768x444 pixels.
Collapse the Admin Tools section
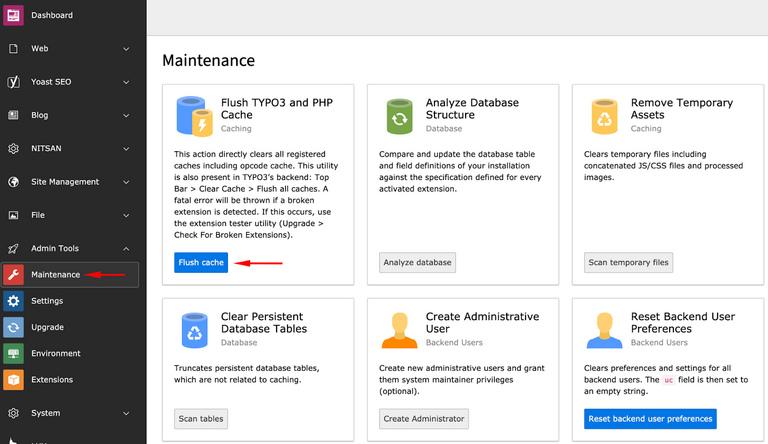(x=126, y=249)
